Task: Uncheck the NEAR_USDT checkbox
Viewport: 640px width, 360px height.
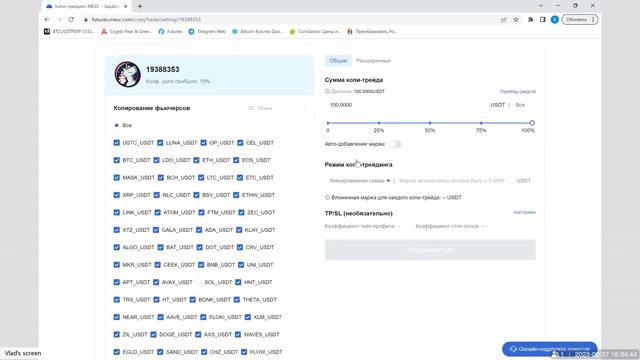Action: tap(117, 317)
